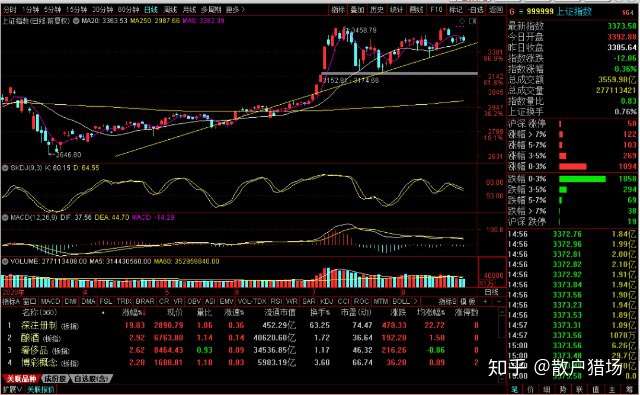Select the 周线 weekly period
This screenshot has width=640, height=395.
[x=170, y=9]
